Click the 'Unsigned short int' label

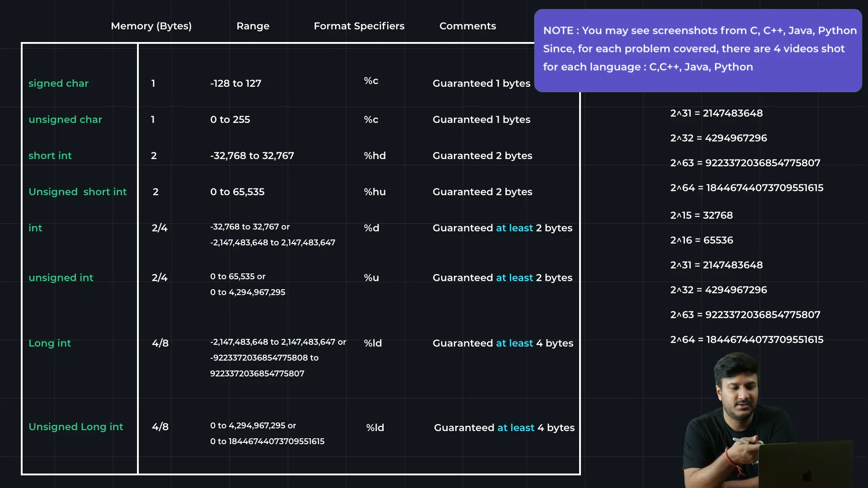(77, 192)
